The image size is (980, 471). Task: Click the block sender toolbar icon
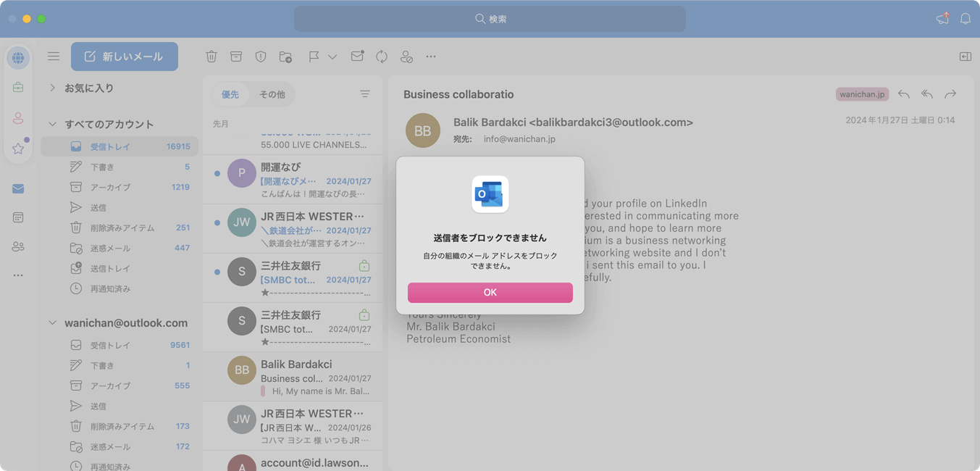coord(406,56)
